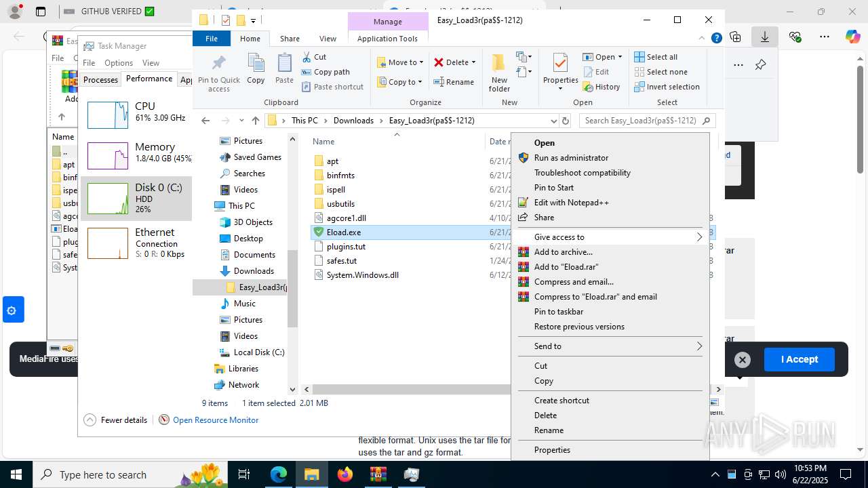
Task: Select Memory in Task Manager
Action: (136, 155)
